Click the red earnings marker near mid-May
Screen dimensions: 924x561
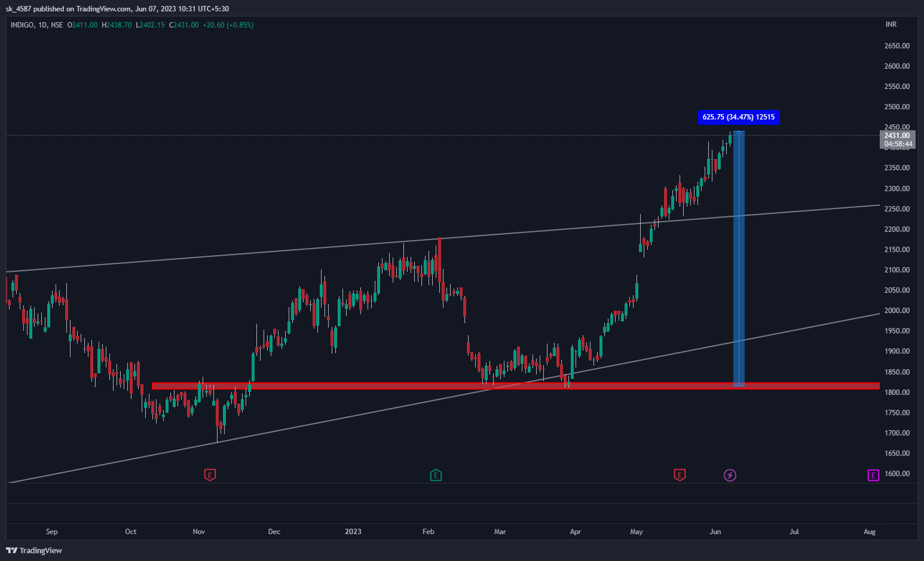click(x=680, y=475)
